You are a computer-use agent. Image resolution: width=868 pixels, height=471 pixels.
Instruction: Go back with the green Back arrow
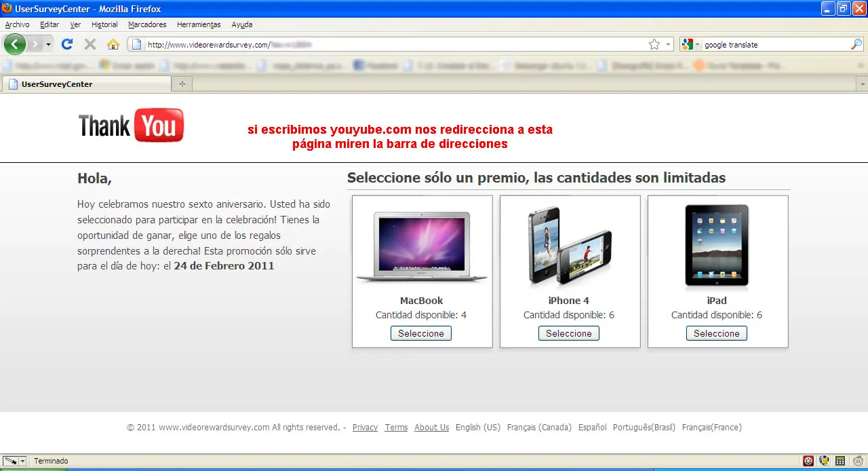click(x=15, y=45)
